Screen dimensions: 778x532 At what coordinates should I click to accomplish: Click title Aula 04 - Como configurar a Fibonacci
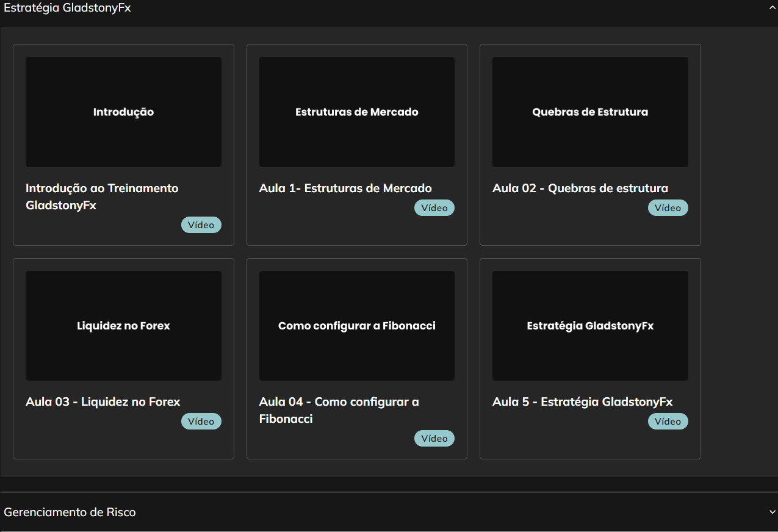[339, 410]
